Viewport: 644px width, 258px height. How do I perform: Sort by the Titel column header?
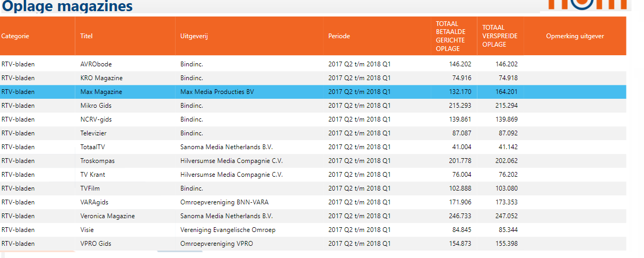point(86,36)
